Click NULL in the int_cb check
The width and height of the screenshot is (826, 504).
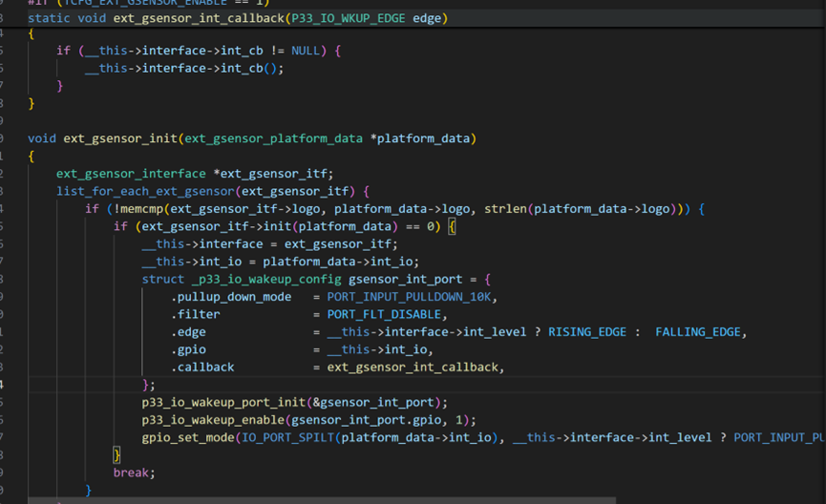pos(306,51)
